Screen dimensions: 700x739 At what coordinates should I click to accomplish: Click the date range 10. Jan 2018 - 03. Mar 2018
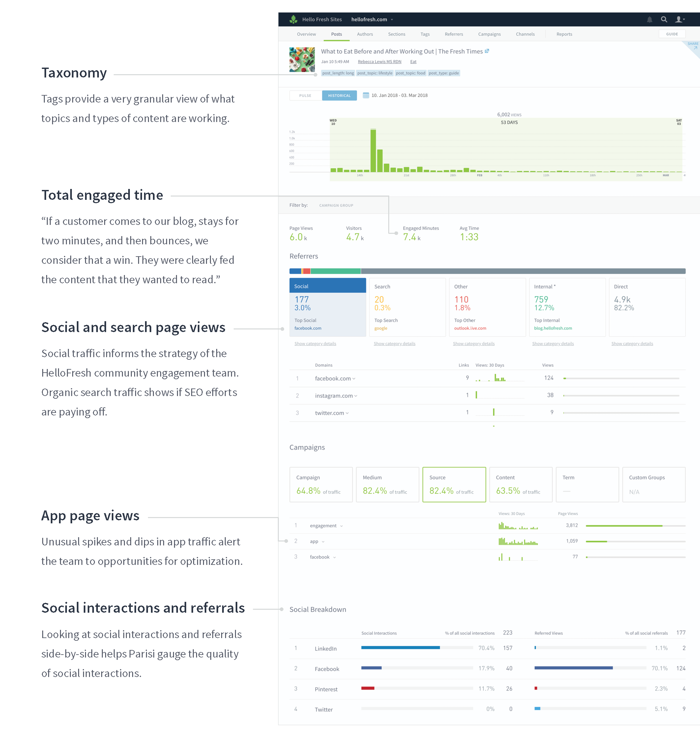point(399,96)
